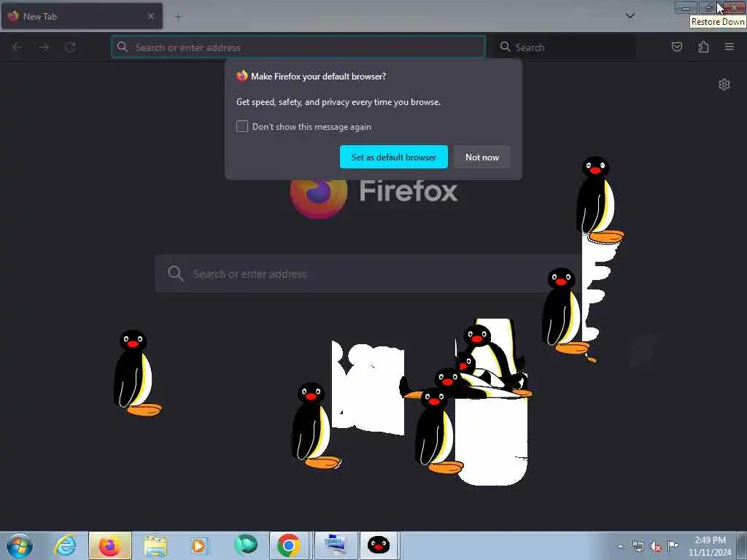Image resolution: width=747 pixels, height=560 pixels.
Task: Open new tab personalize gear icon
Action: click(x=724, y=85)
